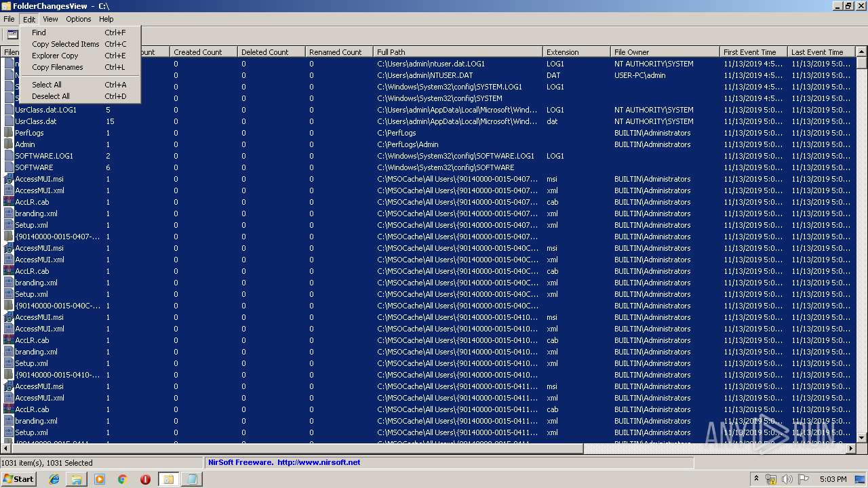Click the active FolderChangesView taskbar button
868x488 pixels.
point(168,479)
